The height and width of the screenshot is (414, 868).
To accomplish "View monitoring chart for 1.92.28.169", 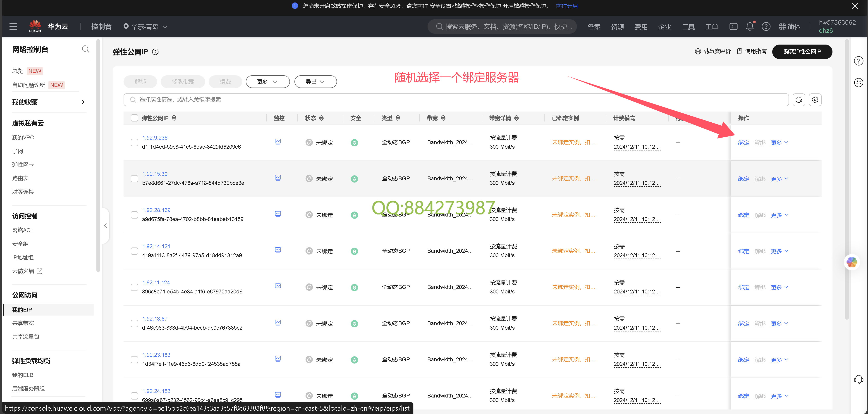I will pyautogui.click(x=278, y=214).
